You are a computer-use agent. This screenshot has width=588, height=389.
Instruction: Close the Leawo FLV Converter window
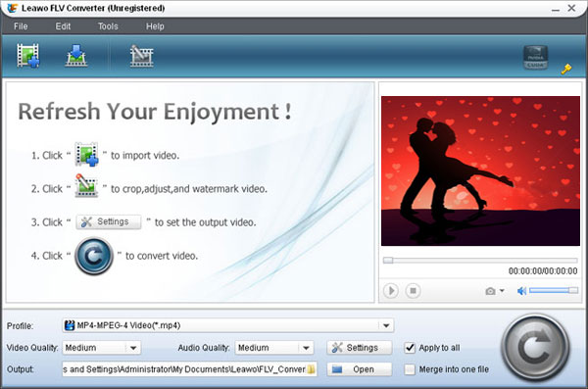[x=572, y=8]
